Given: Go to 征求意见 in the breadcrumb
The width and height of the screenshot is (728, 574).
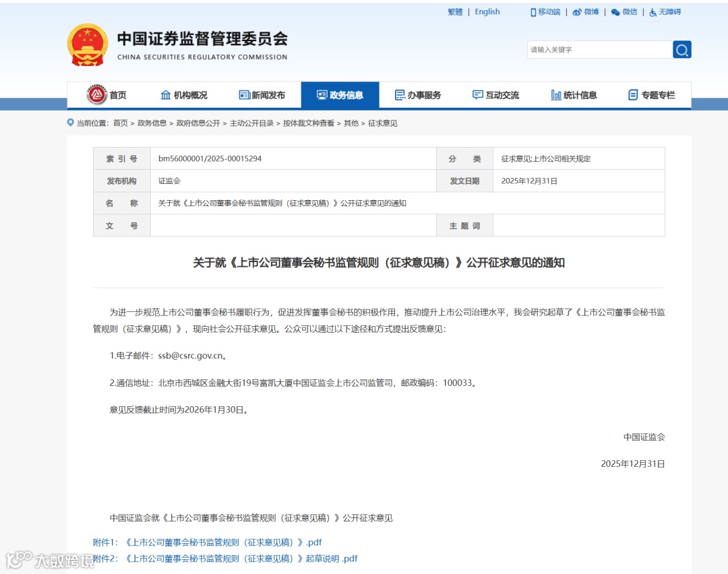Looking at the screenshot, I should point(383,123).
